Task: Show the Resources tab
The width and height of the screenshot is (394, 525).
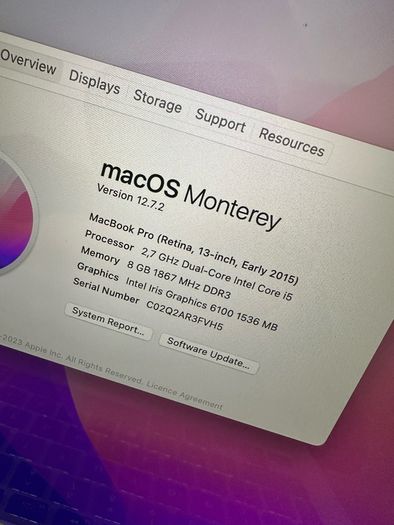Action: pos(292,142)
